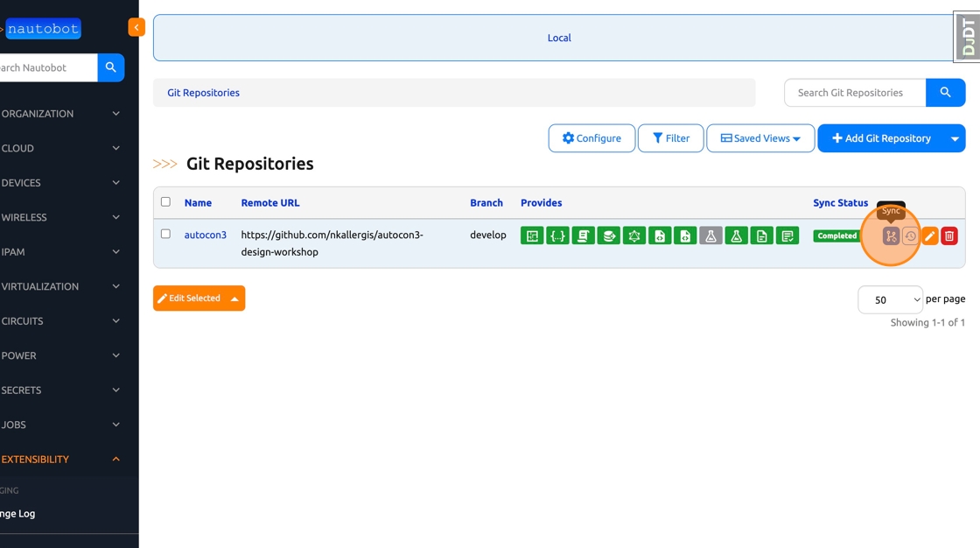Click the Search Git Repositories input field

(x=855, y=93)
